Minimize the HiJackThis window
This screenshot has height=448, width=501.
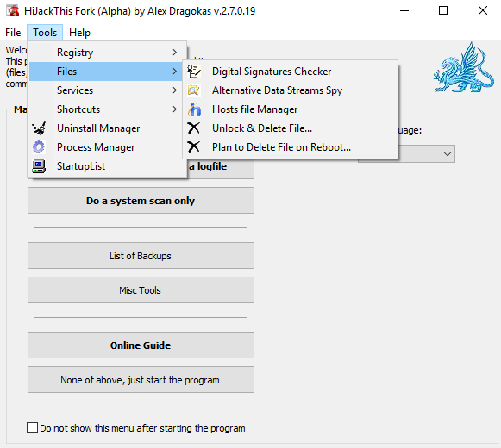tap(404, 11)
